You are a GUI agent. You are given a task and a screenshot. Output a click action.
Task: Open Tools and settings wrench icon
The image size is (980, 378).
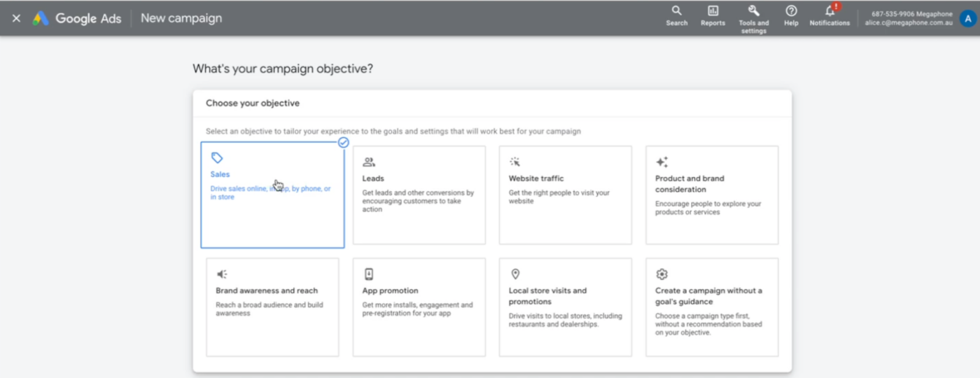point(753,11)
